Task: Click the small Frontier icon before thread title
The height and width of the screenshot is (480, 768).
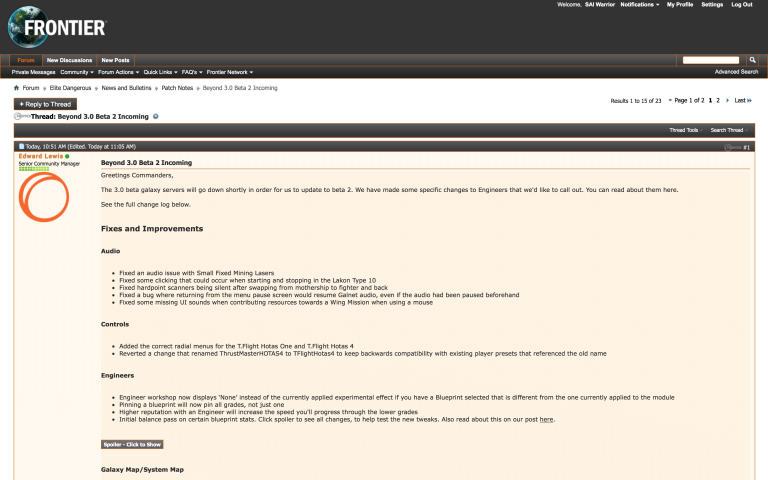Action: [22, 116]
